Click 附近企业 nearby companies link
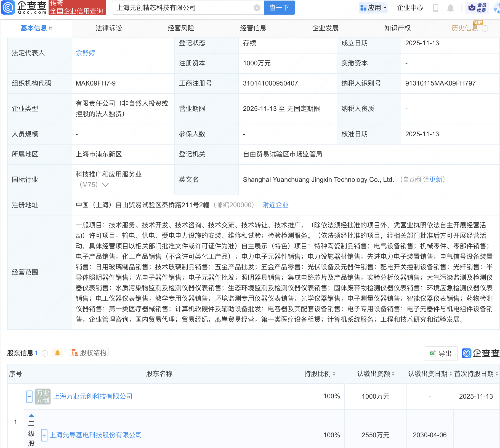This screenshot has width=500, height=448. (275, 205)
